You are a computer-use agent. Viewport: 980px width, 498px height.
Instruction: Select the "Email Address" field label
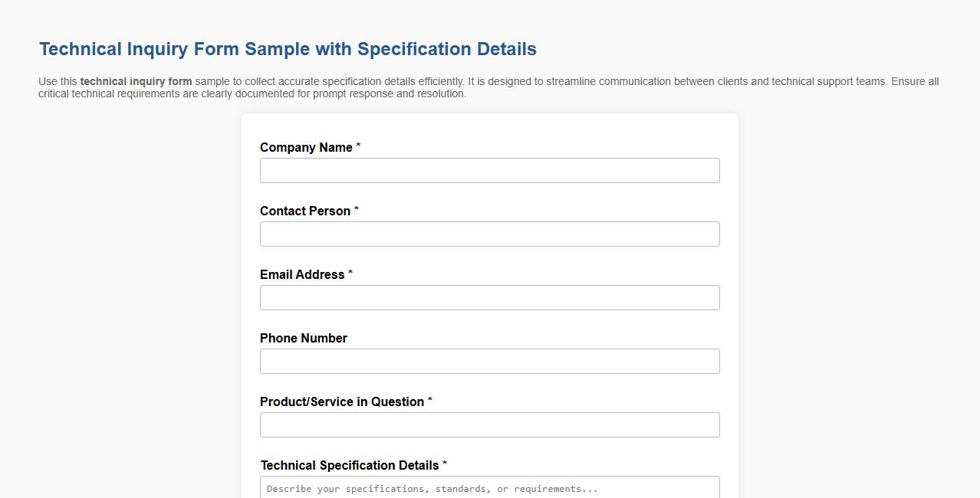pyautogui.click(x=302, y=274)
